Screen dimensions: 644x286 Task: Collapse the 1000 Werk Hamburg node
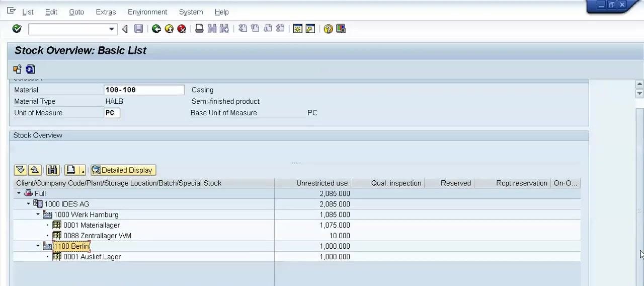pos(38,214)
